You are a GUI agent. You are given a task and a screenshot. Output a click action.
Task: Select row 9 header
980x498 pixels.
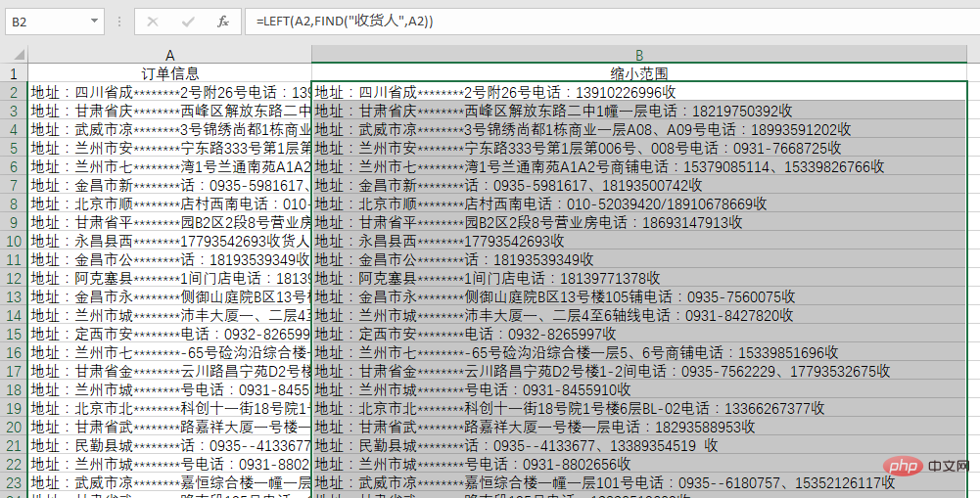pyautogui.click(x=14, y=222)
